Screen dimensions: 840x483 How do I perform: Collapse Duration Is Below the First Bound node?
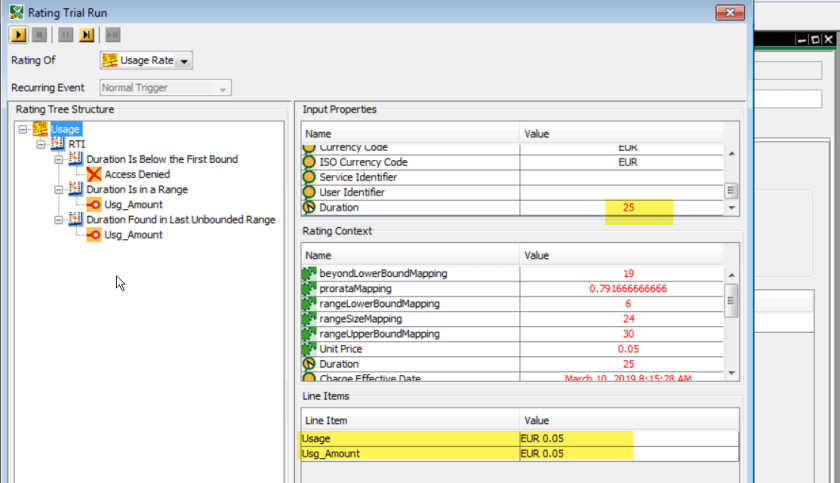coord(59,159)
